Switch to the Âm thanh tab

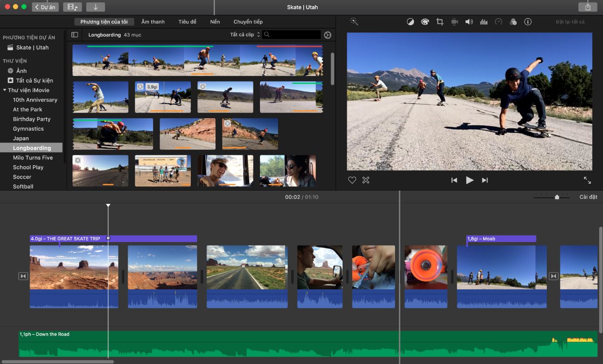pyautogui.click(x=153, y=21)
